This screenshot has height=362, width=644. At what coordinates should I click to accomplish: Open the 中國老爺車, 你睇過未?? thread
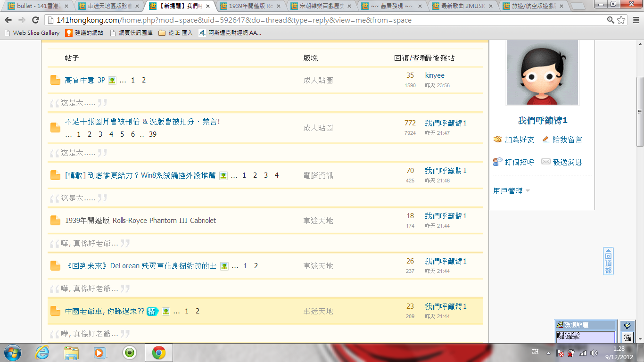pyautogui.click(x=104, y=311)
